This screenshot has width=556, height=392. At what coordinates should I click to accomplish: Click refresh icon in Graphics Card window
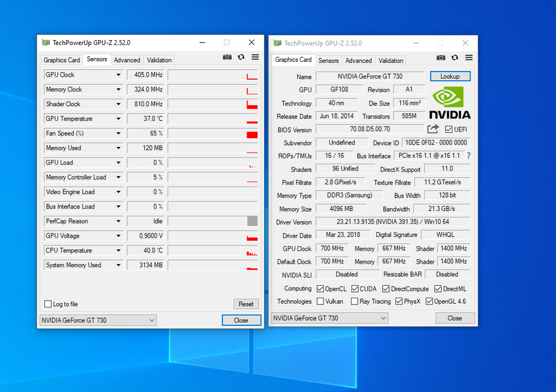[x=455, y=57]
